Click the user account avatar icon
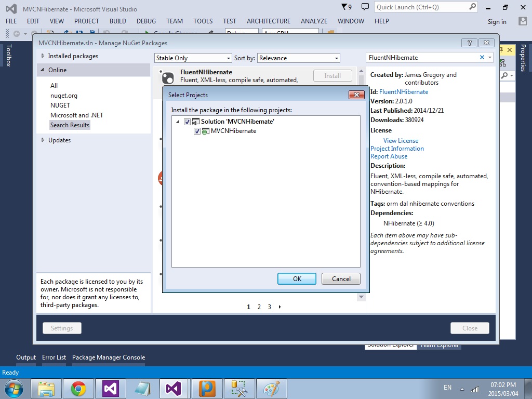Screen dimensions: 532x399 pos(523,21)
